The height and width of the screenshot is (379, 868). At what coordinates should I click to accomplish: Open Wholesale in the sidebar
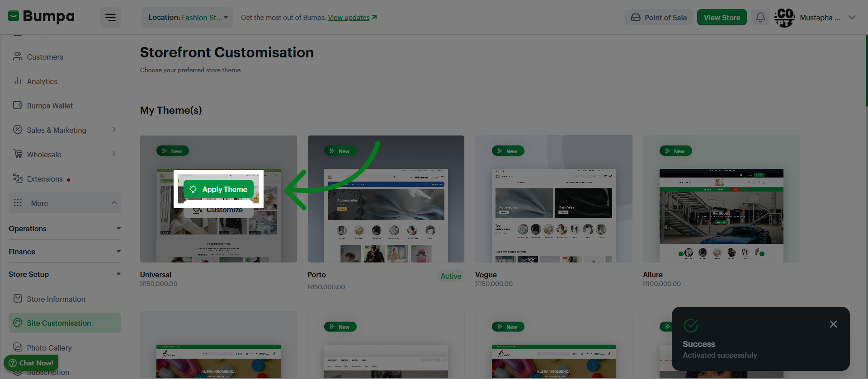tap(44, 154)
